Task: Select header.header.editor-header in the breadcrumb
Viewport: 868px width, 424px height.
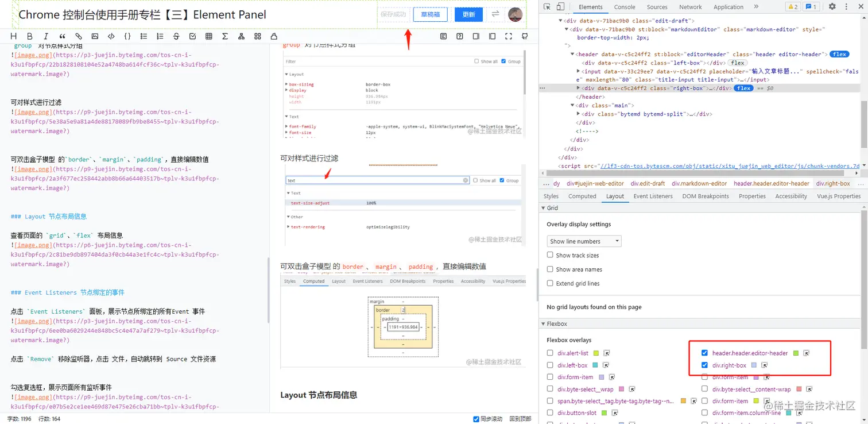Action: tap(771, 184)
